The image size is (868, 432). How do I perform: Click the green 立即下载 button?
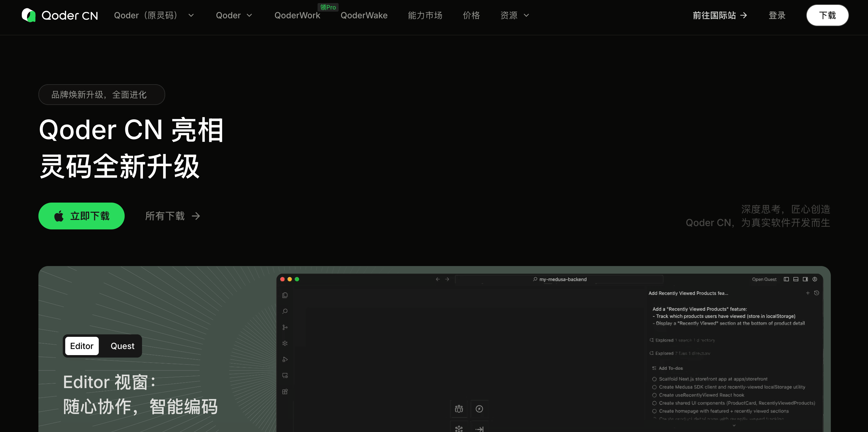tap(82, 216)
